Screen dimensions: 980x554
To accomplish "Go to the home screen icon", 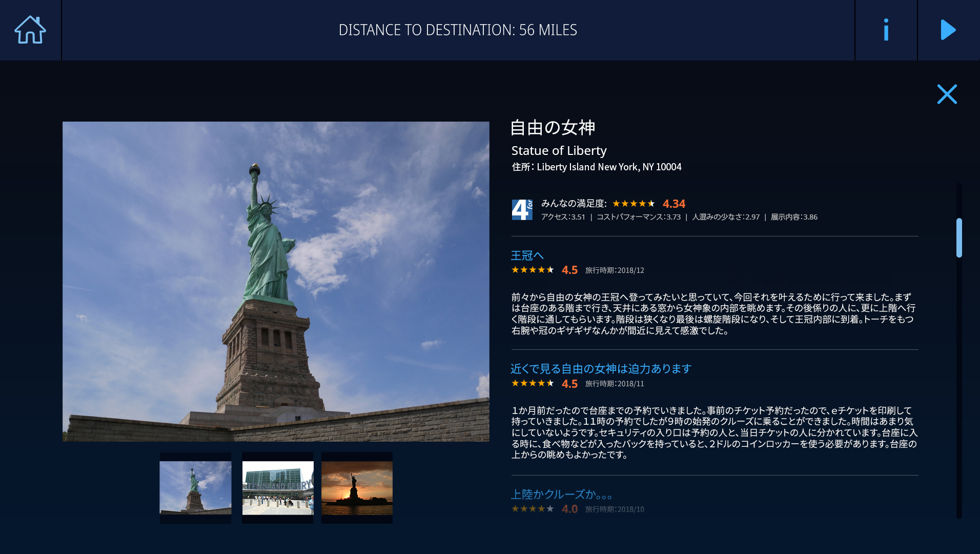I will 30,30.
